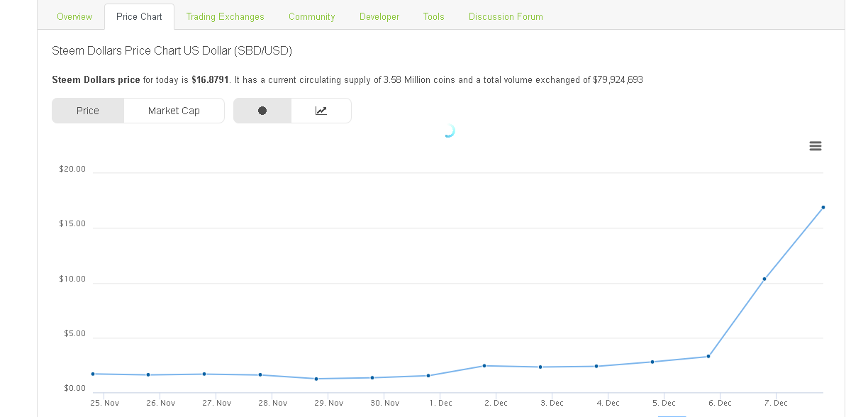The width and height of the screenshot is (868, 417).
Task: Go to Trading Exchanges tab
Action: 226,16
